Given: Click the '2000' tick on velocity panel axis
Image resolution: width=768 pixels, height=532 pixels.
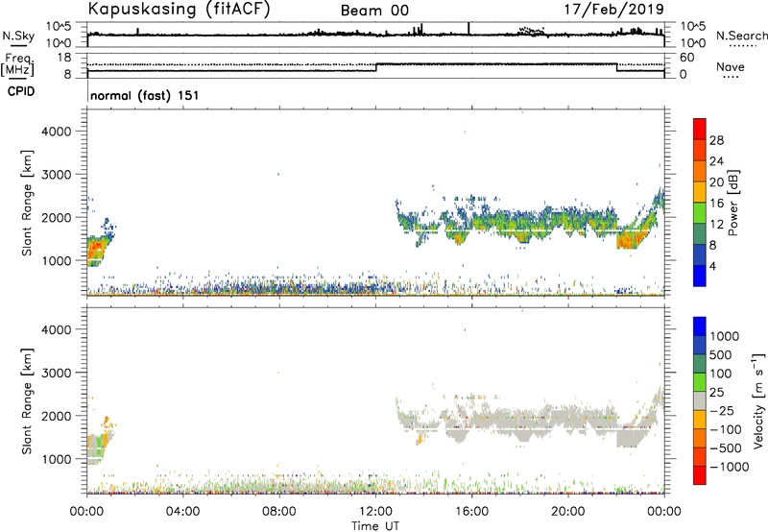Looking at the screenshot, I should click(56, 416).
